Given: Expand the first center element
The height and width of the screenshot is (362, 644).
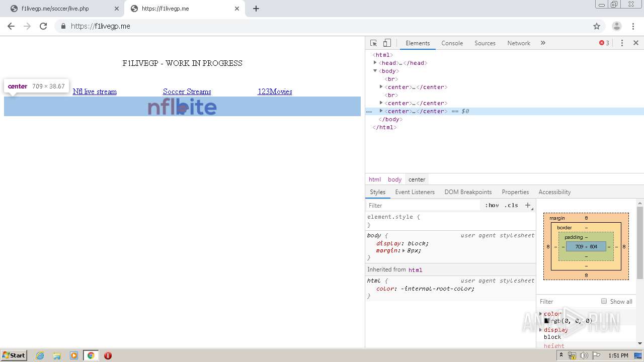Looking at the screenshot, I should (x=381, y=87).
